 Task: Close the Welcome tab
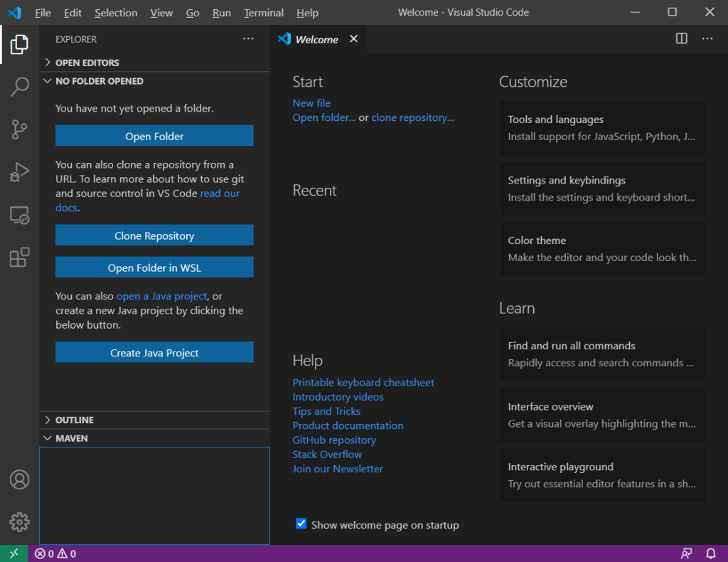click(x=354, y=39)
